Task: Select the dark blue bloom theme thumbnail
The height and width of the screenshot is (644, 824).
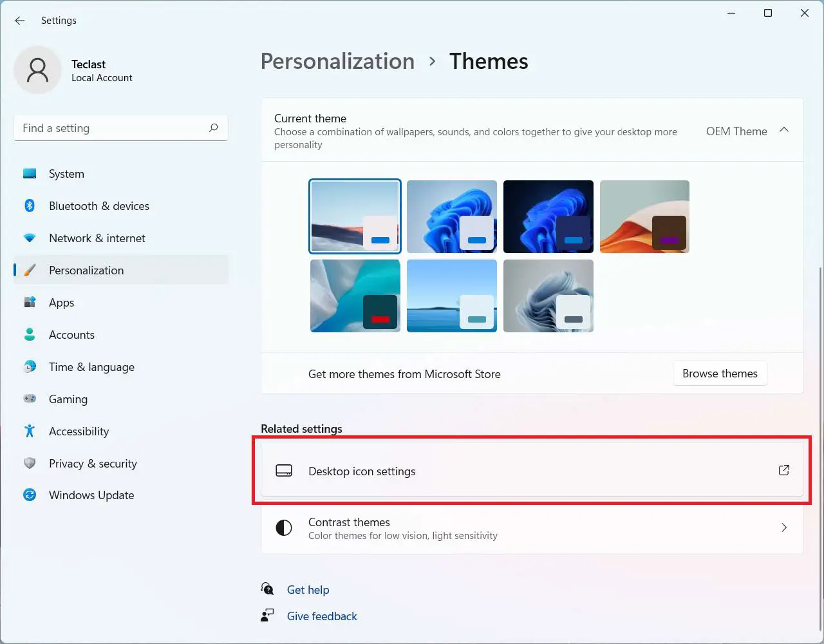Action: (548, 216)
